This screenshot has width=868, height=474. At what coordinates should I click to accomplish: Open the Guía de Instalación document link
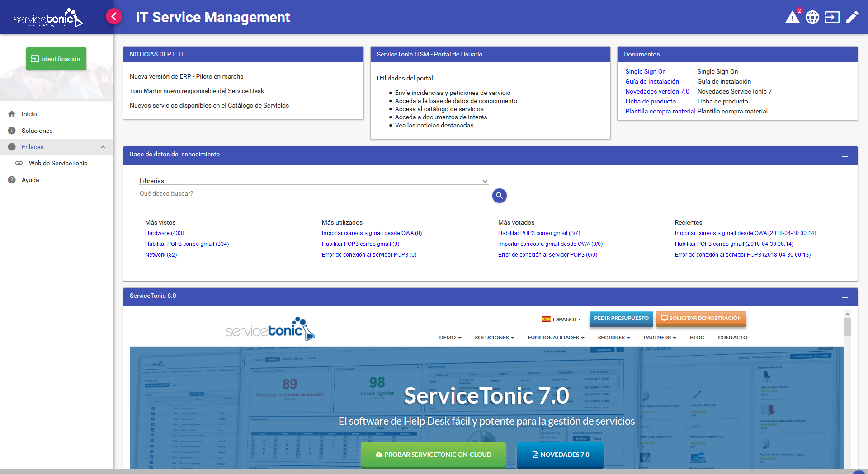click(652, 81)
